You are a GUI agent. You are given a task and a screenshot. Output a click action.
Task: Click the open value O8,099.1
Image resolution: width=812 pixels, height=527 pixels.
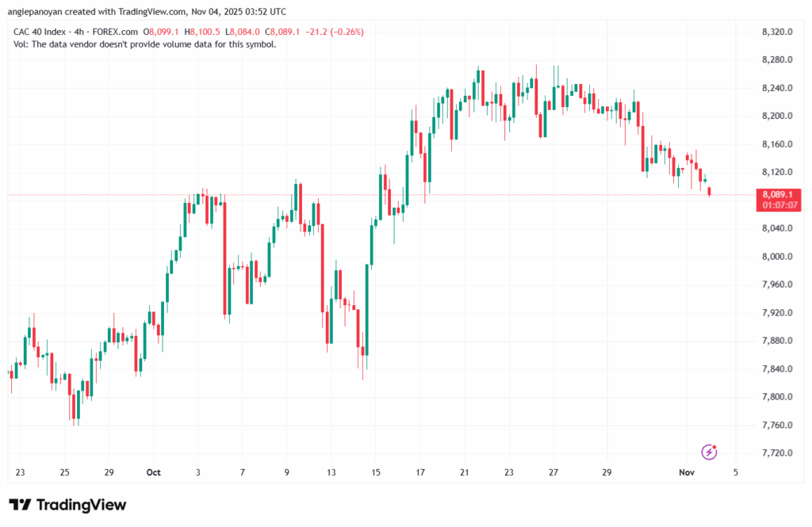point(167,32)
